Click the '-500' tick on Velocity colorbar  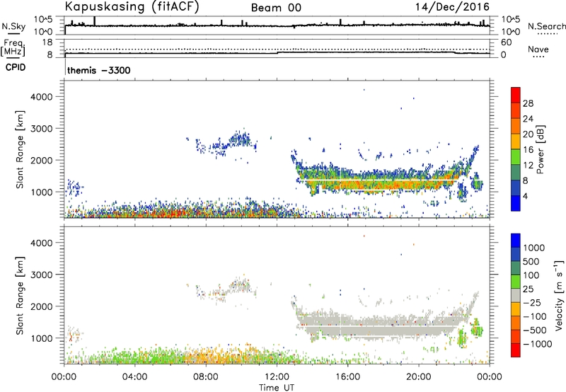[535, 330]
